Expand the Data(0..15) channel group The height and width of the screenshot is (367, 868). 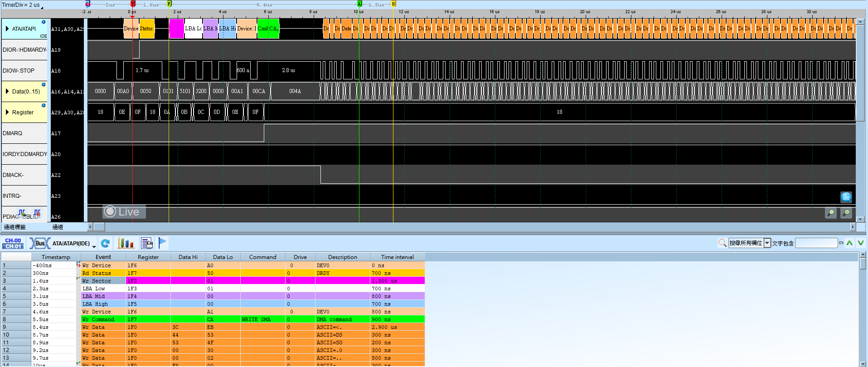click(x=7, y=91)
